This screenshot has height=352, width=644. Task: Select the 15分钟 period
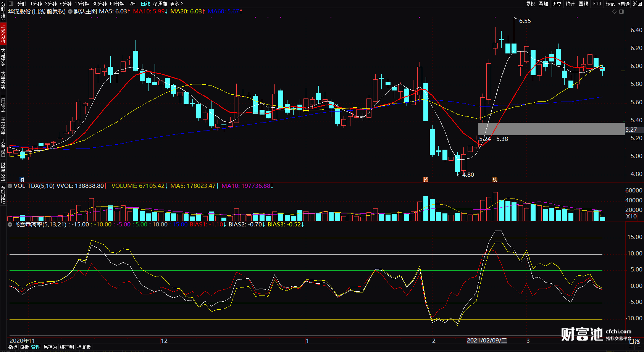tap(82, 4)
